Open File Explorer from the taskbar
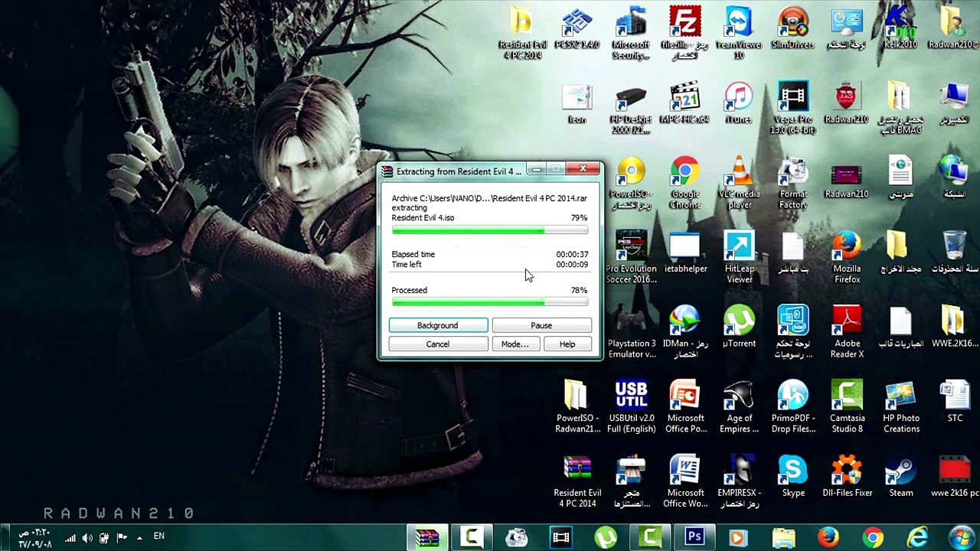 click(784, 537)
